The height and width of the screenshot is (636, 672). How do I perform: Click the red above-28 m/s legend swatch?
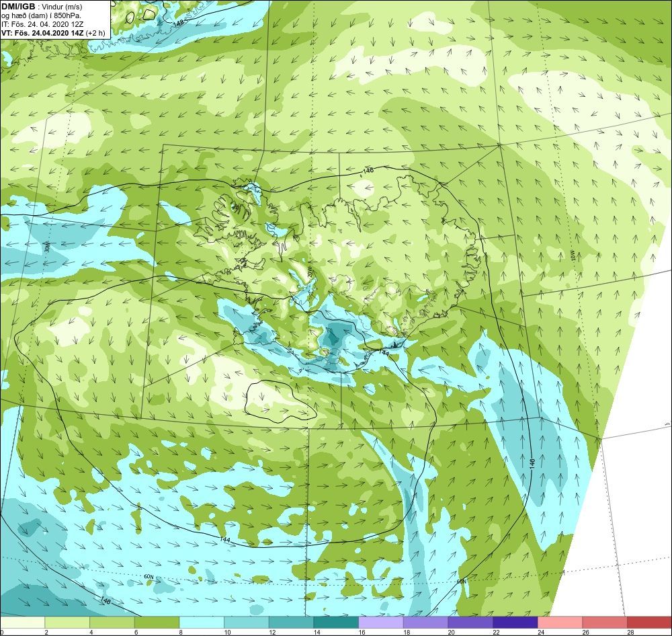tap(649, 622)
